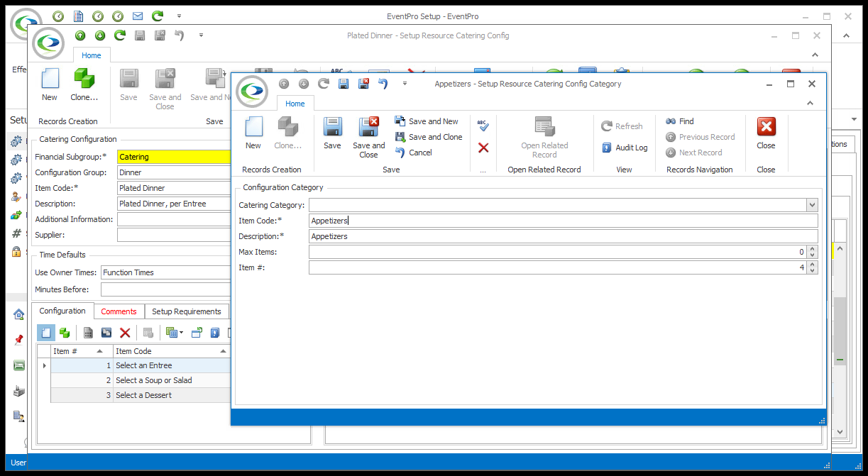
Task: Click Open Related Record in Appetizers ribbon
Action: (x=544, y=137)
